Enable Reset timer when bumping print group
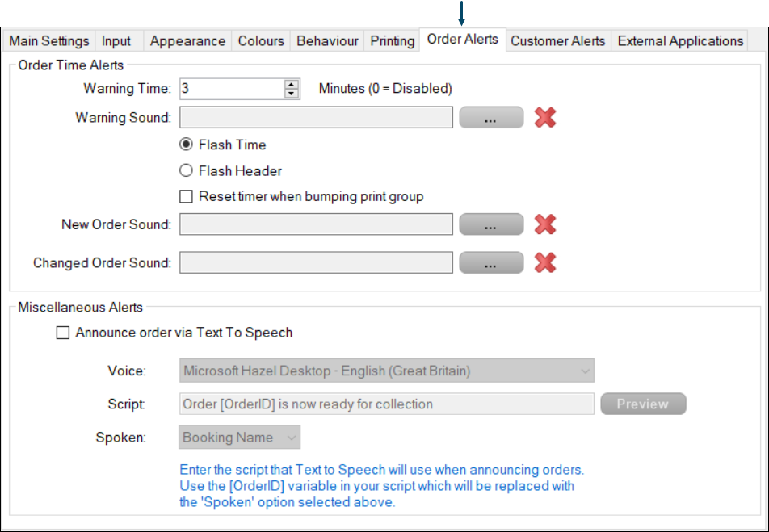The height and width of the screenshot is (532, 769). pyautogui.click(x=187, y=196)
